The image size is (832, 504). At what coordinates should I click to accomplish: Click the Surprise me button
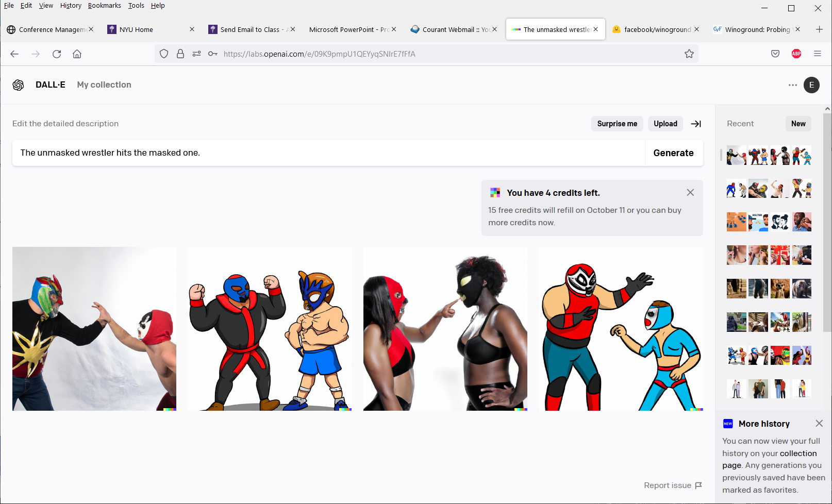pyautogui.click(x=617, y=124)
